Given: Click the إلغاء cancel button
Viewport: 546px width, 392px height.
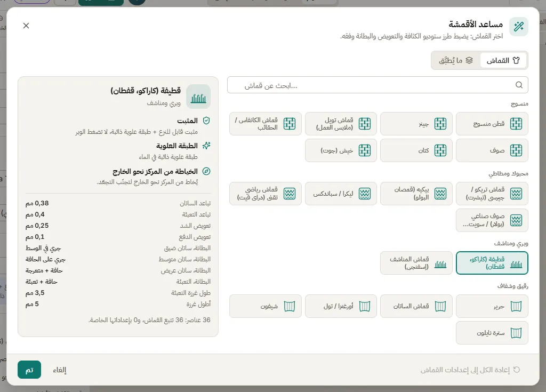Looking at the screenshot, I should click(x=60, y=370).
